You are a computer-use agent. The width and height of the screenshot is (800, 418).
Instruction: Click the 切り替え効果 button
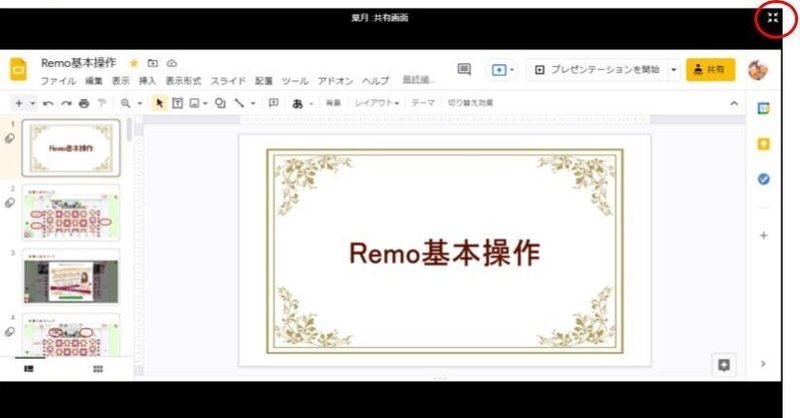(470, 103)
